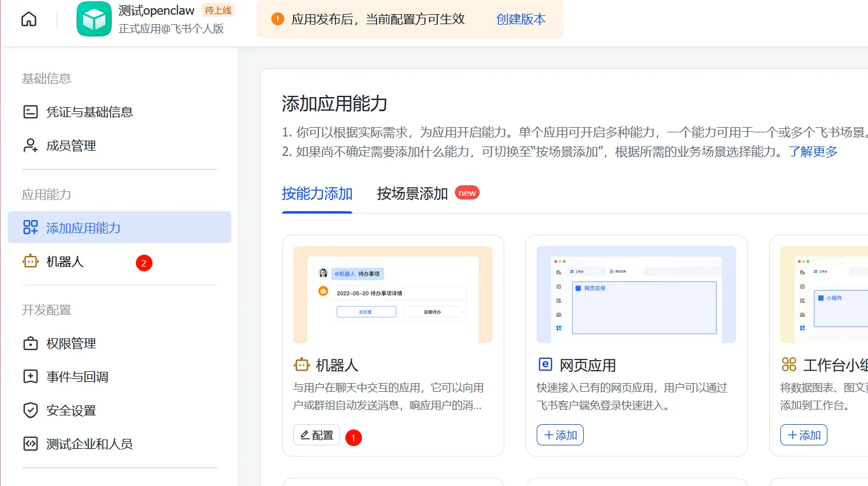868x486 pixels.
Task: Click the 网页应用 card title icon
Action: tap(546, 365)
